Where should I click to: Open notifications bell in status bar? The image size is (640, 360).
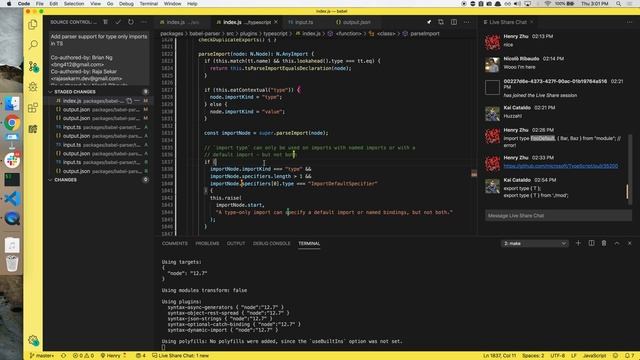(x=629, y=356)
